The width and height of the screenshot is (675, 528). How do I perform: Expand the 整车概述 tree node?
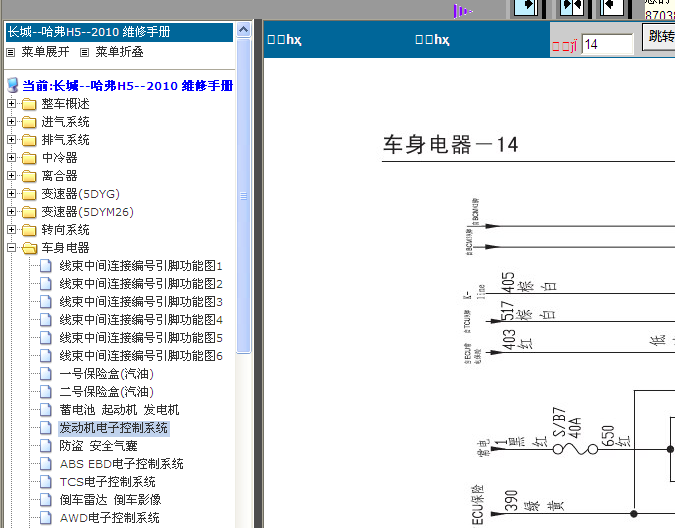tap(12, 104)
